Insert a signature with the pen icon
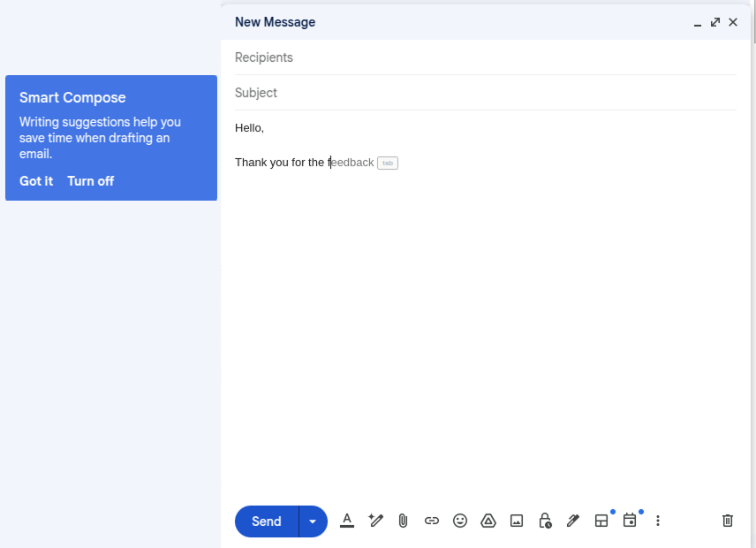The height and width of the screenshot is (548, 756). [573, 521]
